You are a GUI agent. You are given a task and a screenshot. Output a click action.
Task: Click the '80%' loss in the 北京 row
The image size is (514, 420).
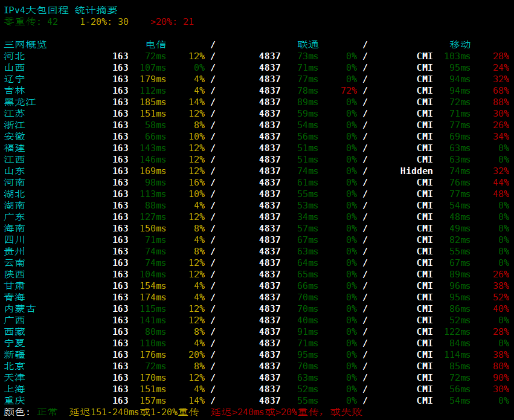click(501, 366)
